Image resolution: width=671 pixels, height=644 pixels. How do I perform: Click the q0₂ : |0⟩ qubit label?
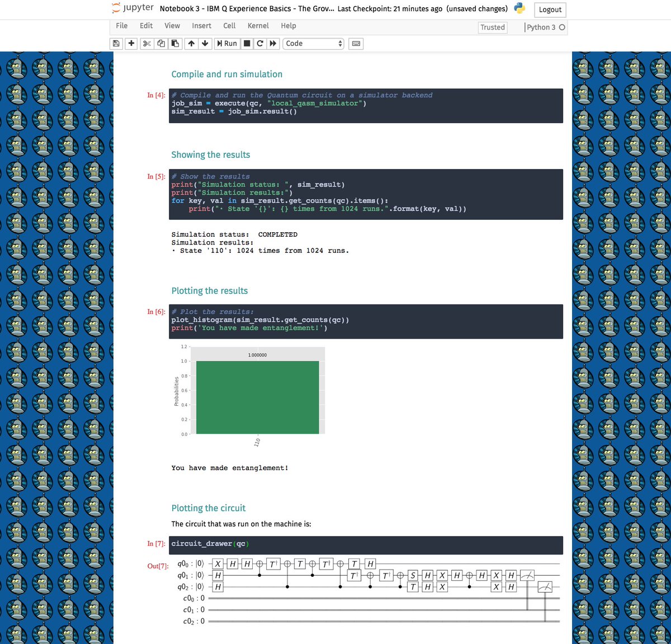point(191,587)
